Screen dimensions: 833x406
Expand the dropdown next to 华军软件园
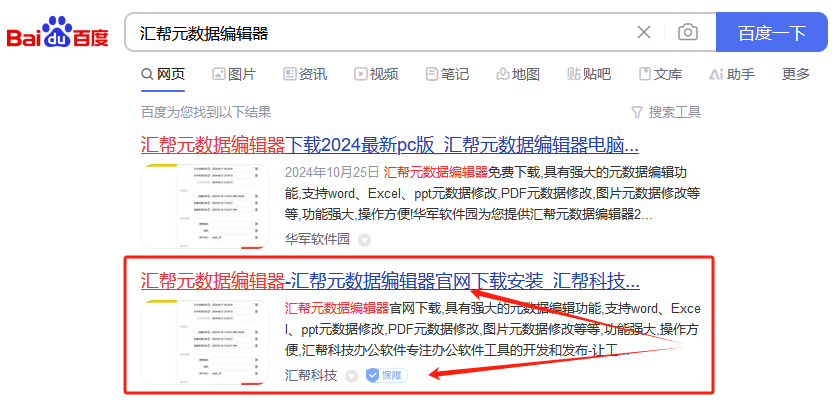(x=364, y=240)
